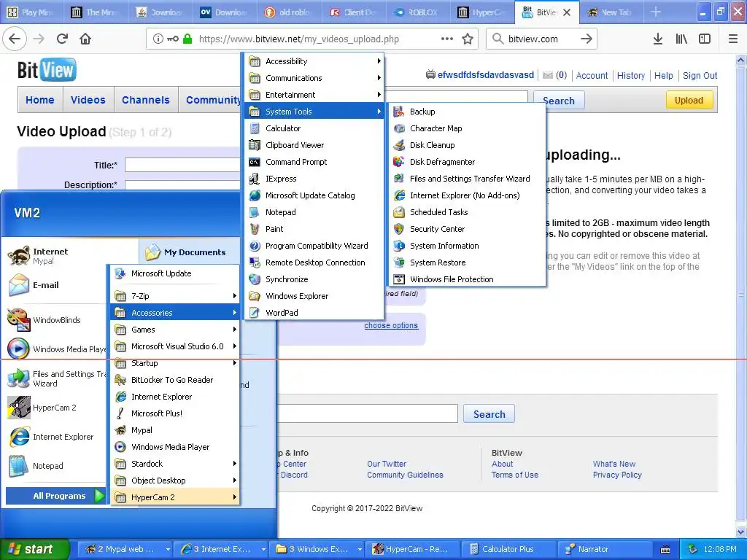Launch Character Map
Viewport: 747px width, 560px height.
tap(467, 128)
